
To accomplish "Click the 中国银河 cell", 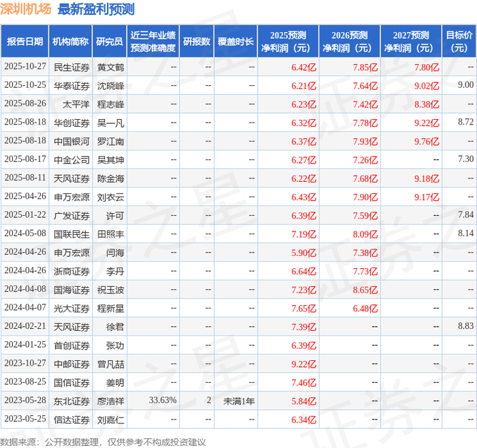I will pyautogui.click(x=72, y=142).
